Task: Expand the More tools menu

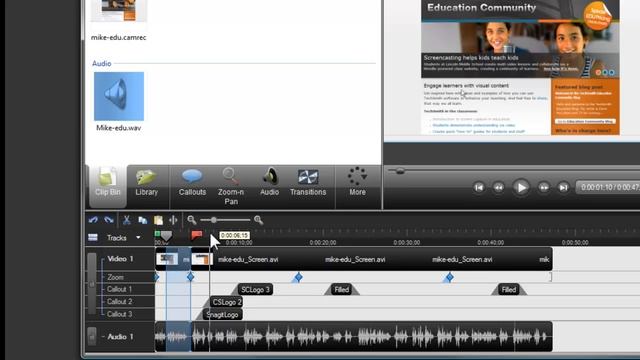Action: click(358, 182)
